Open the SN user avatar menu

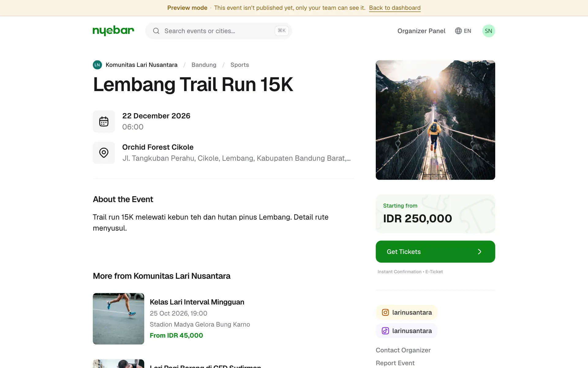(x=488, y=31)
